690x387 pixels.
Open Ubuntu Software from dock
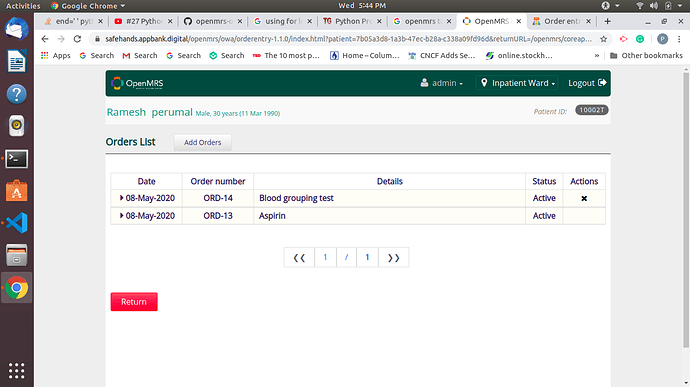tap(17, 191)
